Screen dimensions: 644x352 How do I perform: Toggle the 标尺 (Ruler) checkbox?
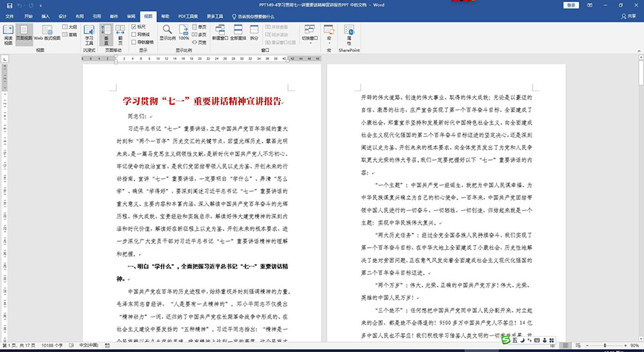[135, 26]
